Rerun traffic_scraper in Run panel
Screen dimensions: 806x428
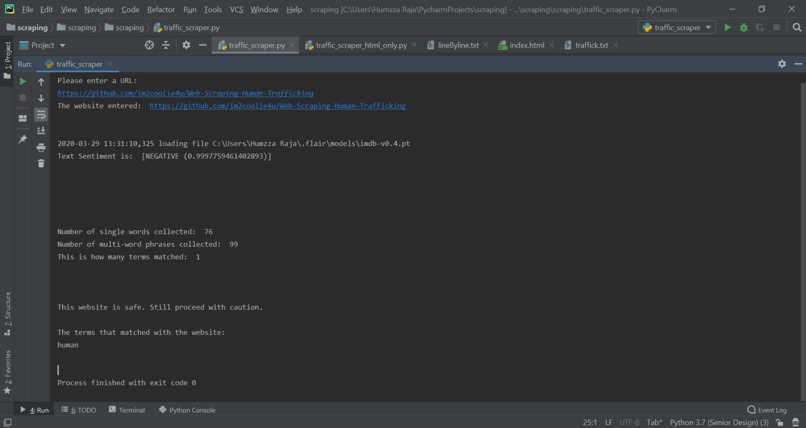pyautogui.click(x=23, y=81)
